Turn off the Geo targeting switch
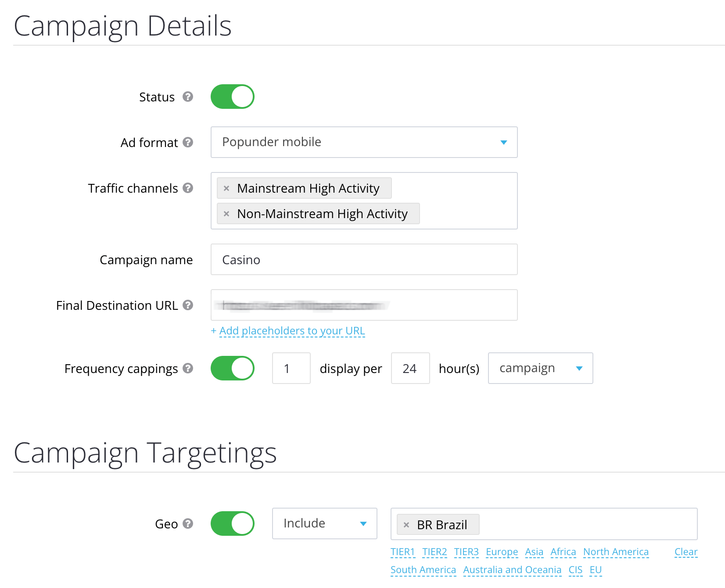This screenshot has width=725, height=588. click(x=233, y=523)
